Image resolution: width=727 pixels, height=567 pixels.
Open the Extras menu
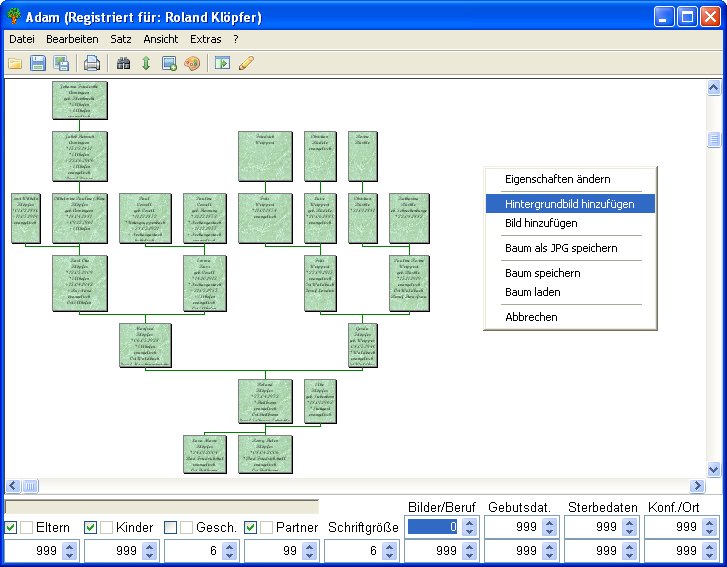pos(206,39)
